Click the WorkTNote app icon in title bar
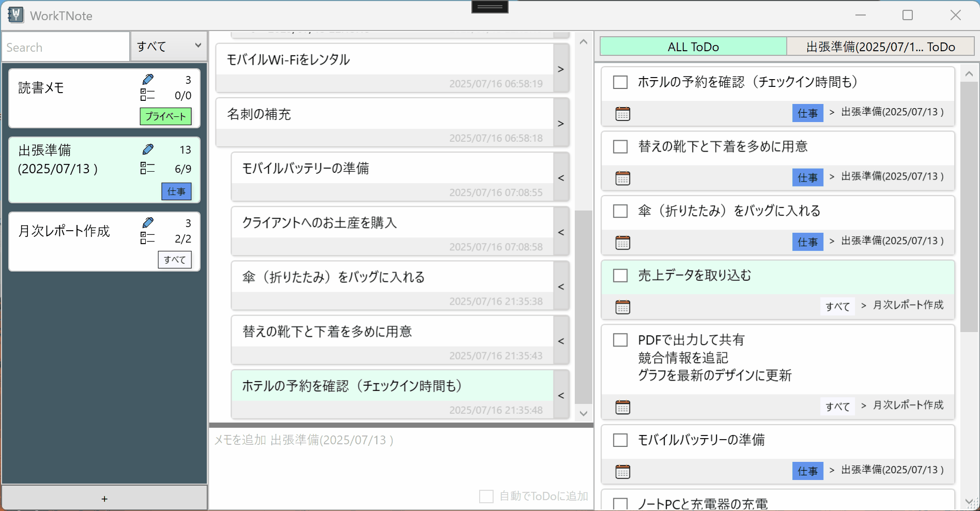This screenshot has width=980, height=511. (16, 15)
